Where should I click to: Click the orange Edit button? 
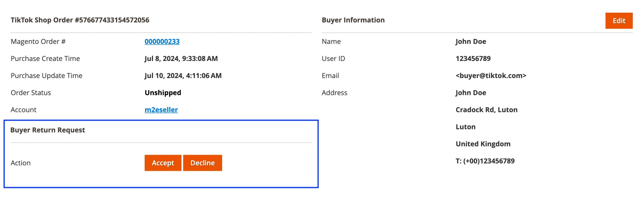[618, 21]
